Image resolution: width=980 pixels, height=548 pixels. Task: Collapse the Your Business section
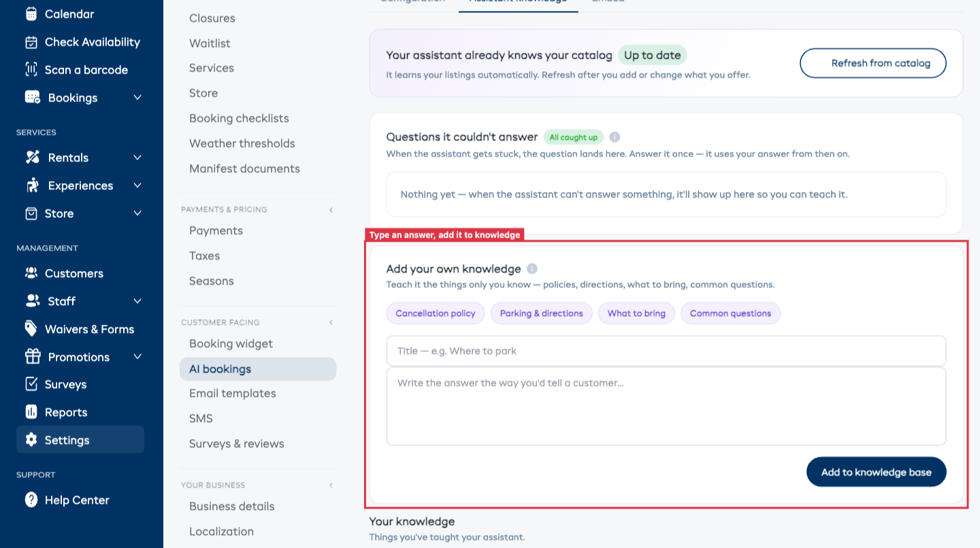(x=331, y=485)
